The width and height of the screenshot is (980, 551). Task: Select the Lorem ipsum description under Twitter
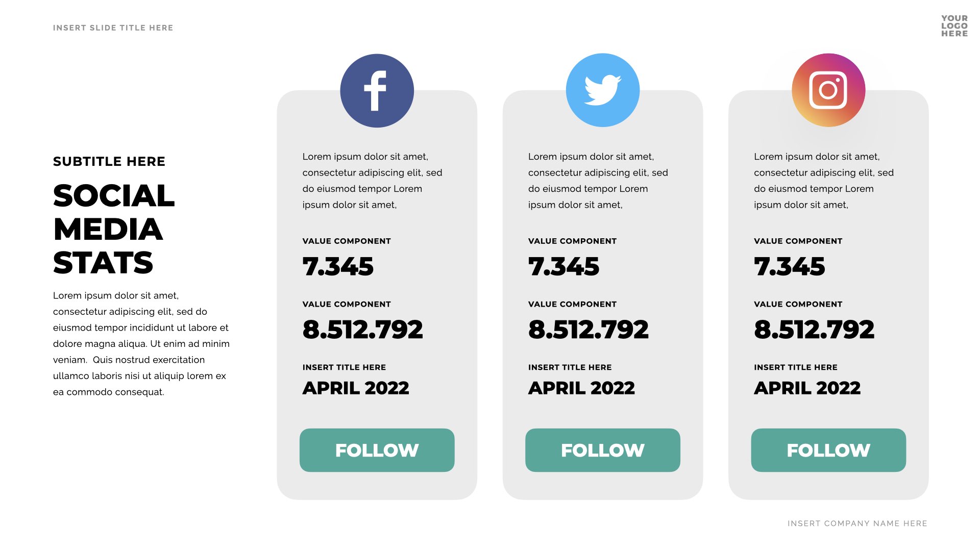tap(598, 181)
